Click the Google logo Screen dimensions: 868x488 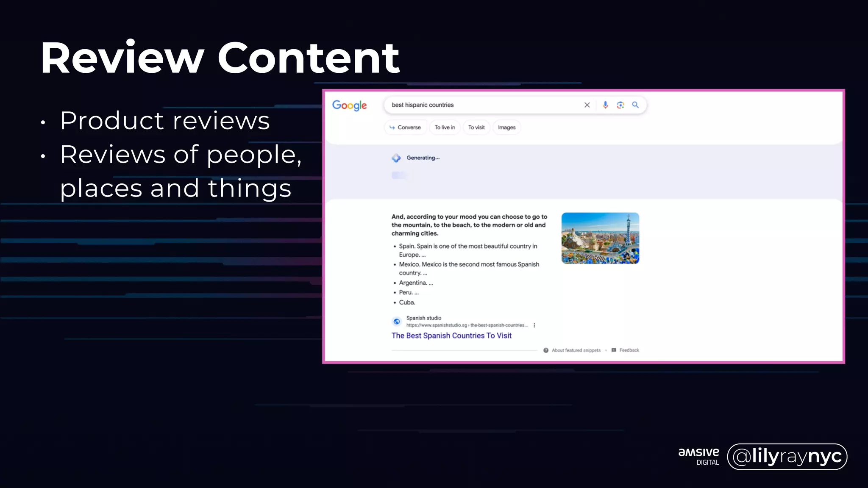349,105
